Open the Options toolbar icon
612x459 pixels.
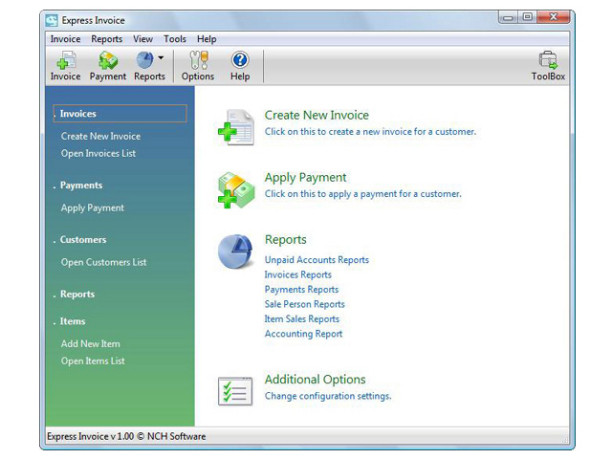198,66
